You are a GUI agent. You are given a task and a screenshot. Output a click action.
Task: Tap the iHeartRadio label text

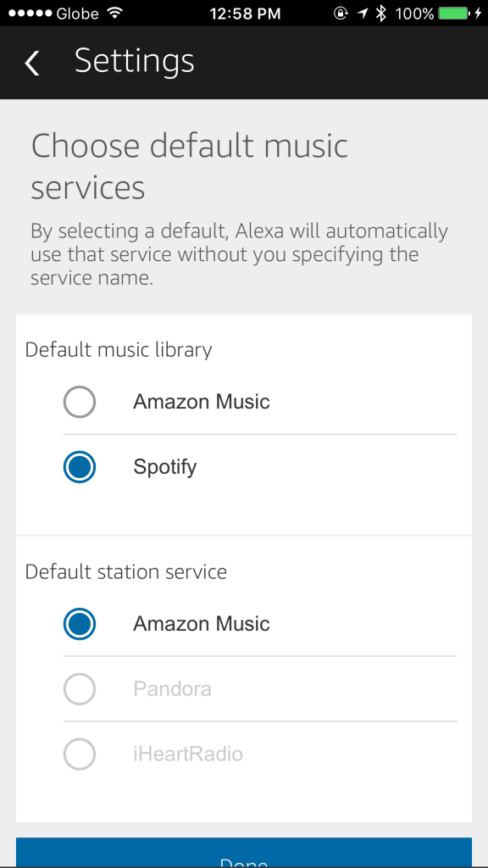click(x=188, y=754)
